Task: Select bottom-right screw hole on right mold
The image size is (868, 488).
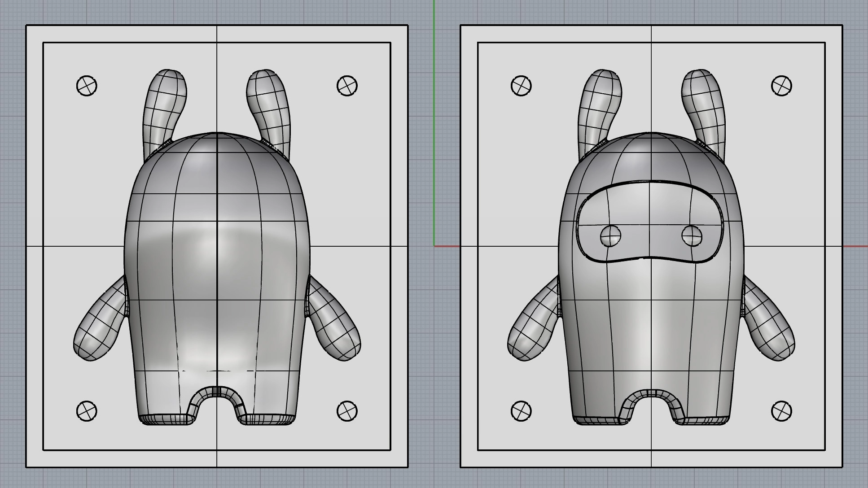Action: click(781, 411)
